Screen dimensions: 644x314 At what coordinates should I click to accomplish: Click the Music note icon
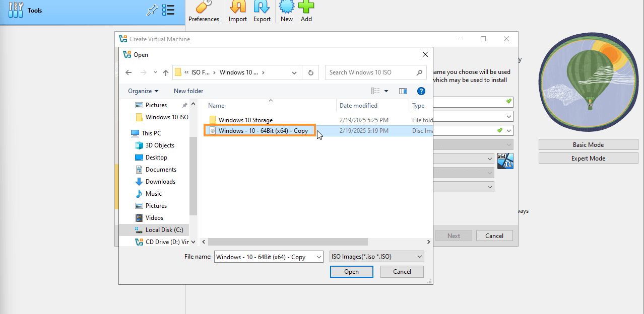[139, 194]
